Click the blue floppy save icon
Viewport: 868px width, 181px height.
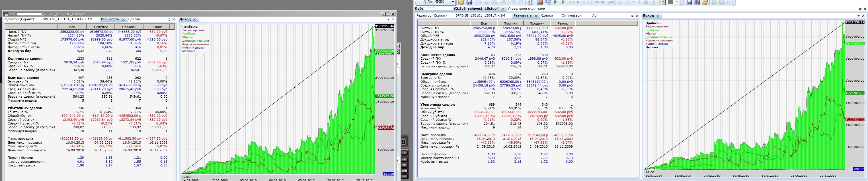pos(469,2)
